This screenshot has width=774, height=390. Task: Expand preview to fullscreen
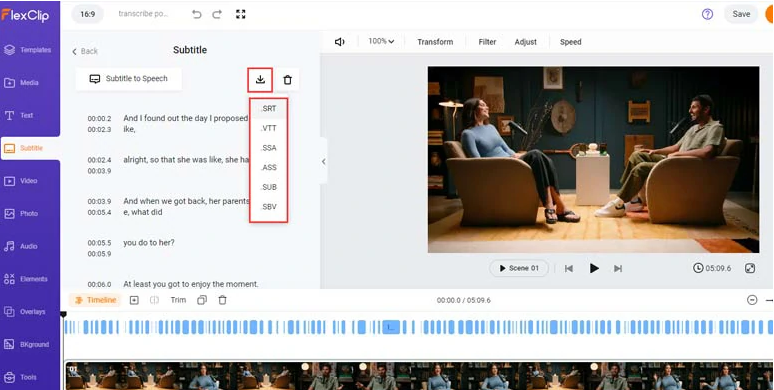[750, 268]
